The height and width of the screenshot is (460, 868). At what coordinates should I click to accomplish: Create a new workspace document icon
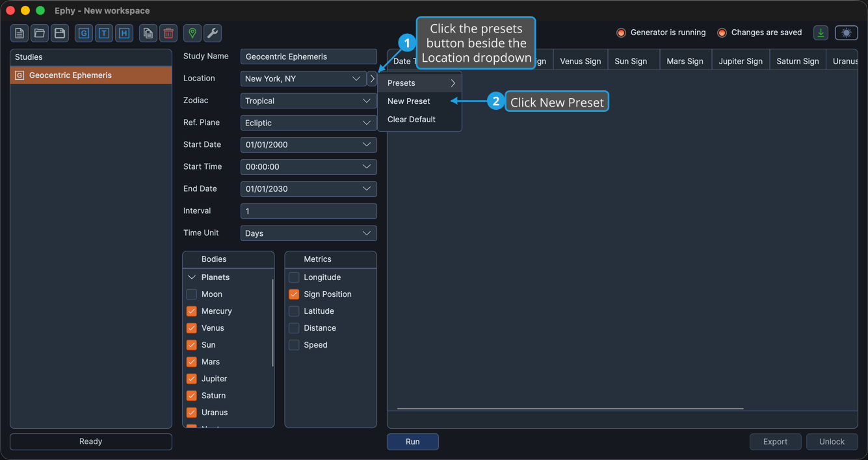20,33
